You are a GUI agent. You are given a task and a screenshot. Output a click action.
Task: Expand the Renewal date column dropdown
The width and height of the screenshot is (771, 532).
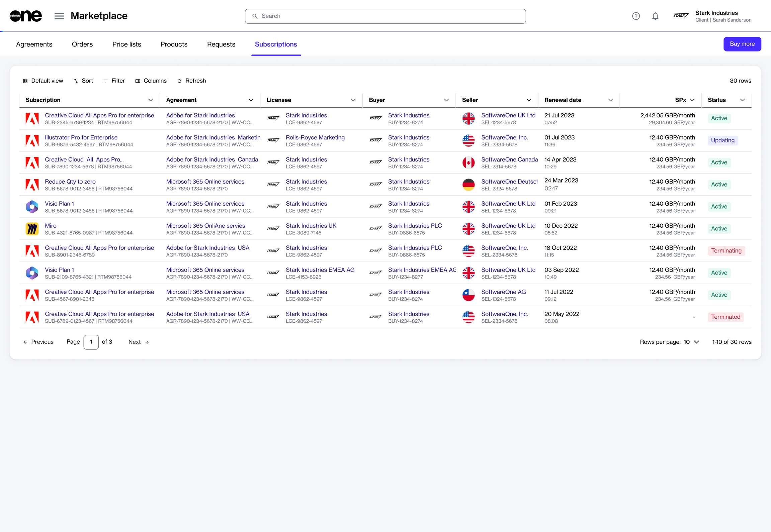click(x=610, y=100)
